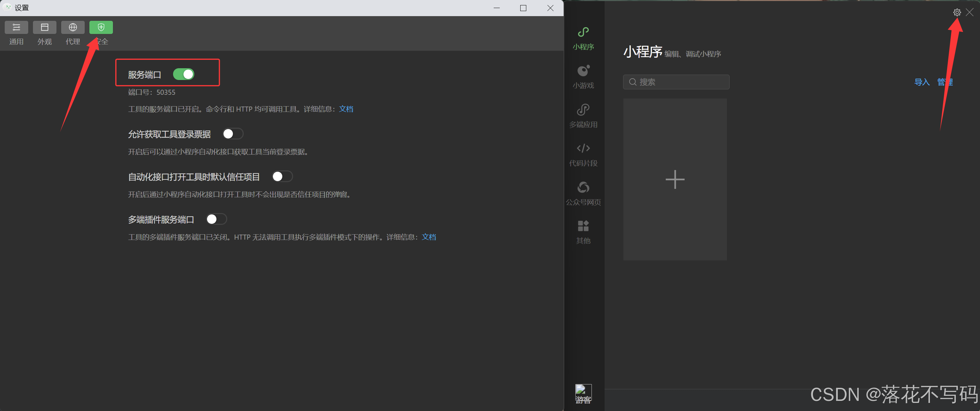This screenshot has height=411, width=980.
Task: Select 小游戏 in the sidebar
Action: 583,77
